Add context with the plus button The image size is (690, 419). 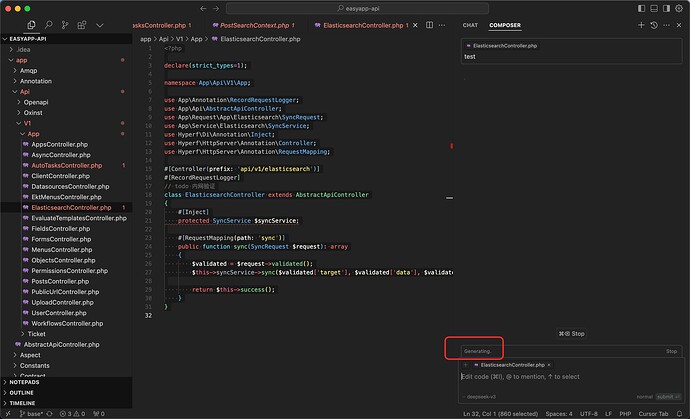[x=466, y=365]
